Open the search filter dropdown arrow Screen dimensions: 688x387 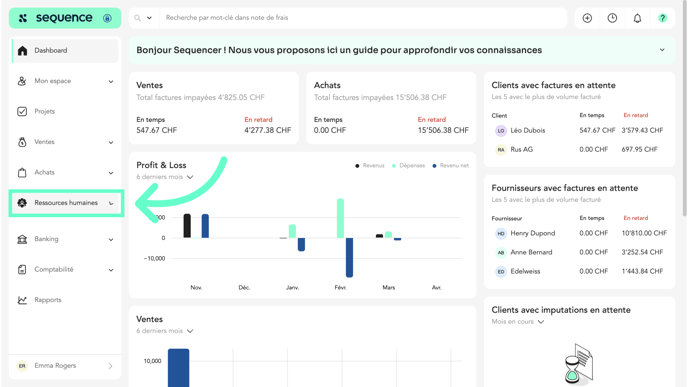(149, 18)
